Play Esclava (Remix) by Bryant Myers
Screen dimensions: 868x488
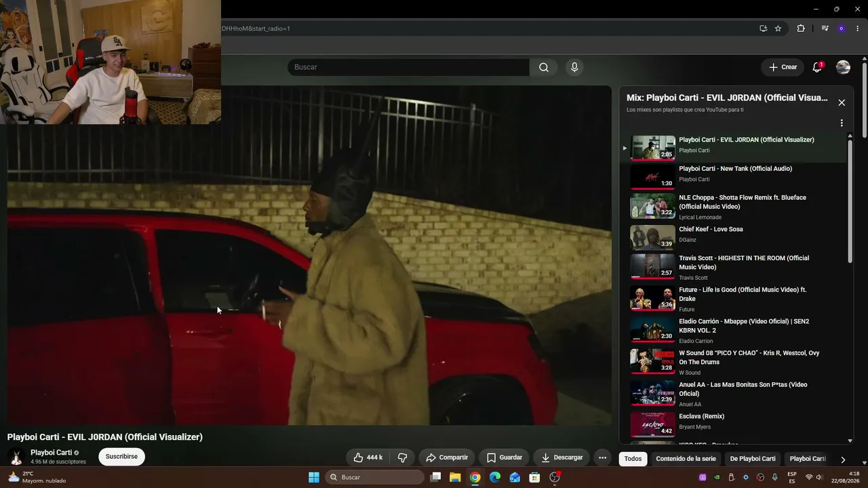click(x=735, y=424)
